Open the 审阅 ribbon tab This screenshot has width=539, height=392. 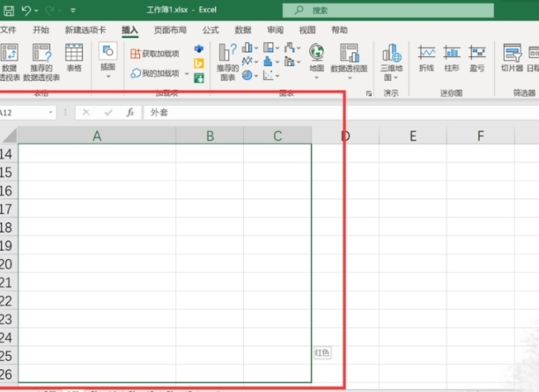276,30
